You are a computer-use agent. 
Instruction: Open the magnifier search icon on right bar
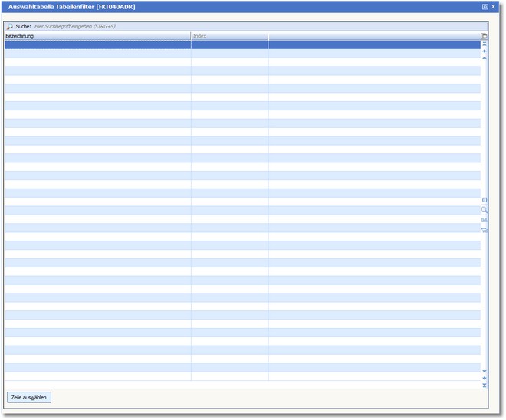pos(485,209)
